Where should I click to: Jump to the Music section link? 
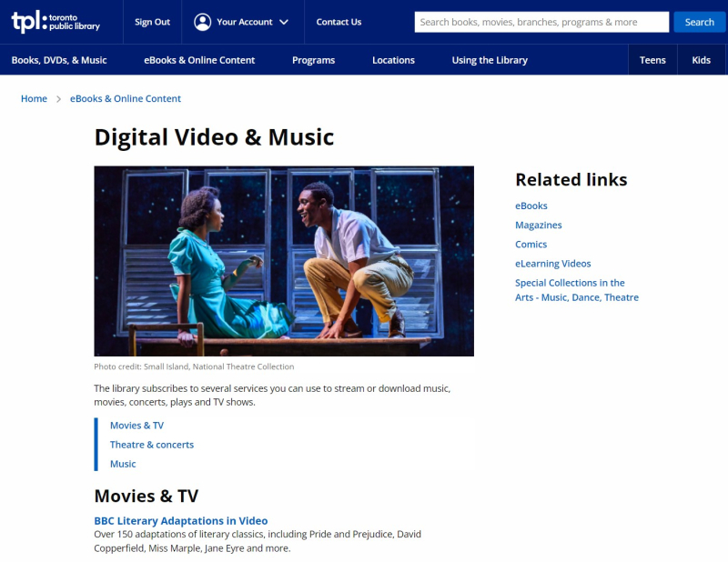pyautogui.click(x=123, y=464)
